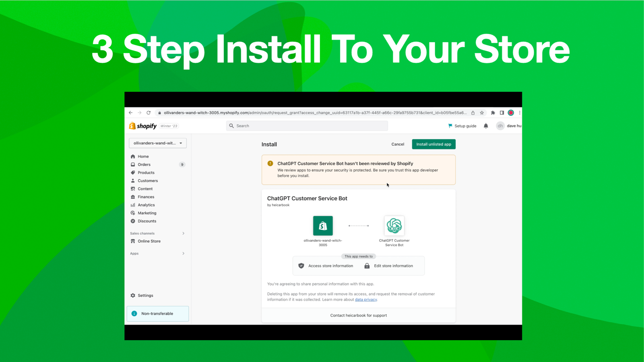Click the Shopify admin Search field
The width and height of the screenshot is (644, 362).
coord(307,126)
